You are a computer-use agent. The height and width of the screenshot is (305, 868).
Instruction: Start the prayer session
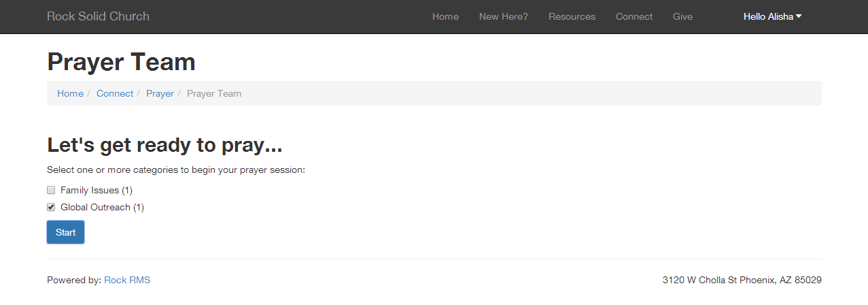pyautogui.click(x=65, y=232)
